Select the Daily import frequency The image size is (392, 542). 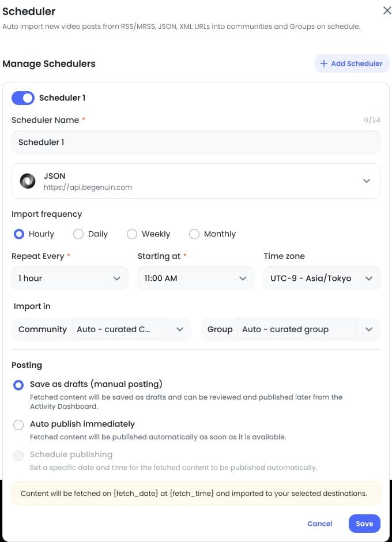tap(78, 234)
